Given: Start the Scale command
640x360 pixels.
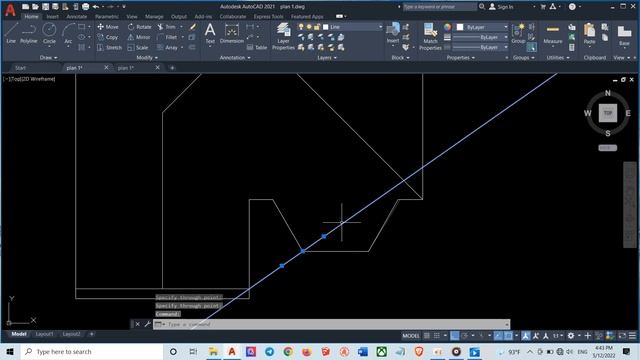Looking at the screenshot, I should pos(138,48).
